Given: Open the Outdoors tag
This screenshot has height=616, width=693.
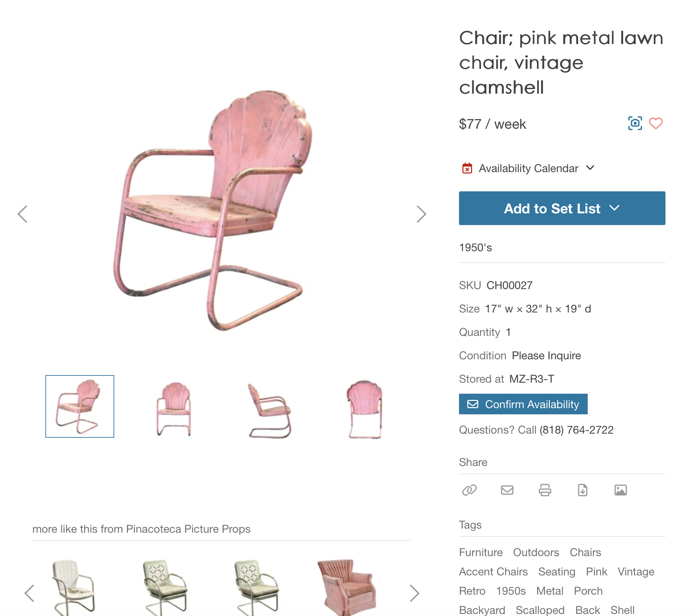Looking at the screenshot, I should (x=536, y=552).
